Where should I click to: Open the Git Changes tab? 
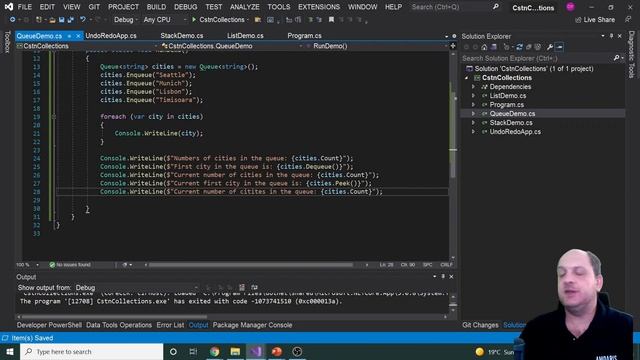480,325
